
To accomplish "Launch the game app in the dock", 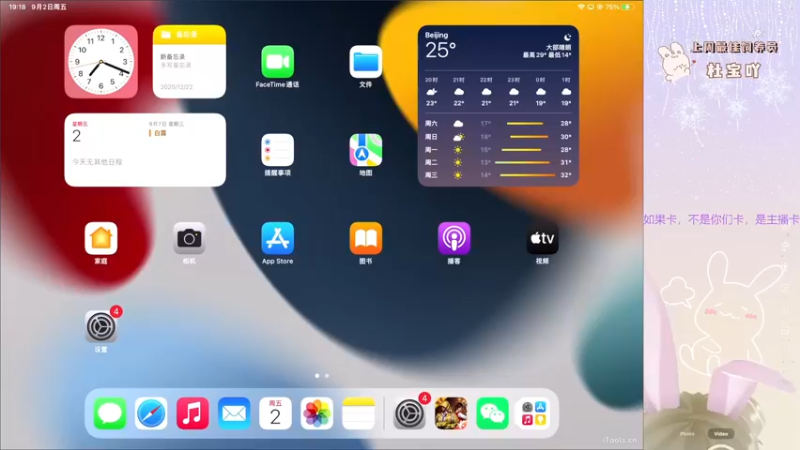I will coord(451,413).
